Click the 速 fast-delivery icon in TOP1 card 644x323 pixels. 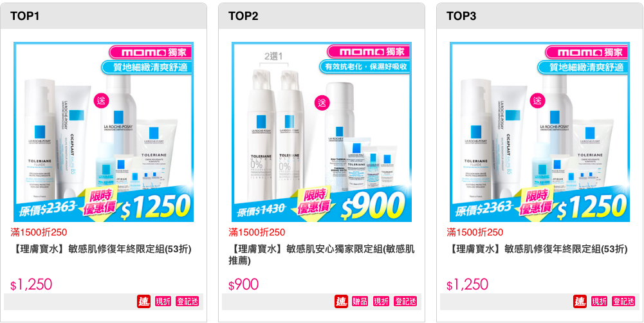pos(143,302)
